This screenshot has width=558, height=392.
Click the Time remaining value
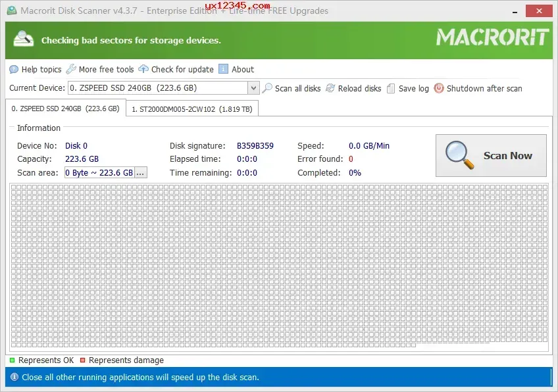tap(247, 173)
